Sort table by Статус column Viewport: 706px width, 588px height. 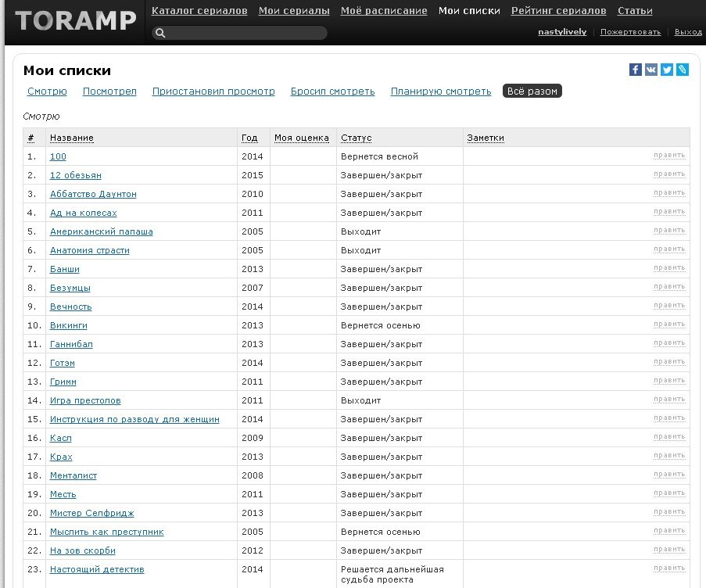click(x=357, y=138)
